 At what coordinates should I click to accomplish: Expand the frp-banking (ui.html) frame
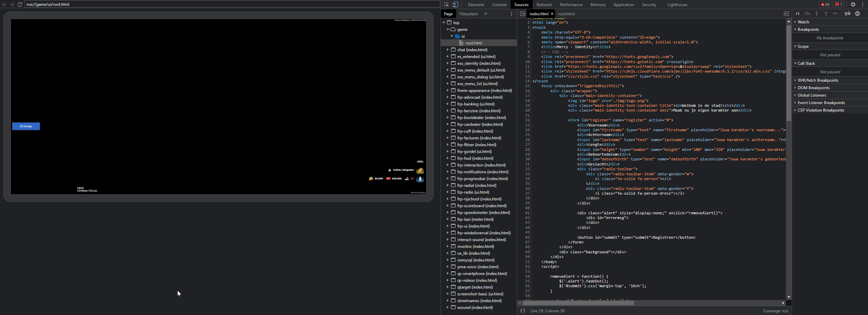click(x=448, y=104)
